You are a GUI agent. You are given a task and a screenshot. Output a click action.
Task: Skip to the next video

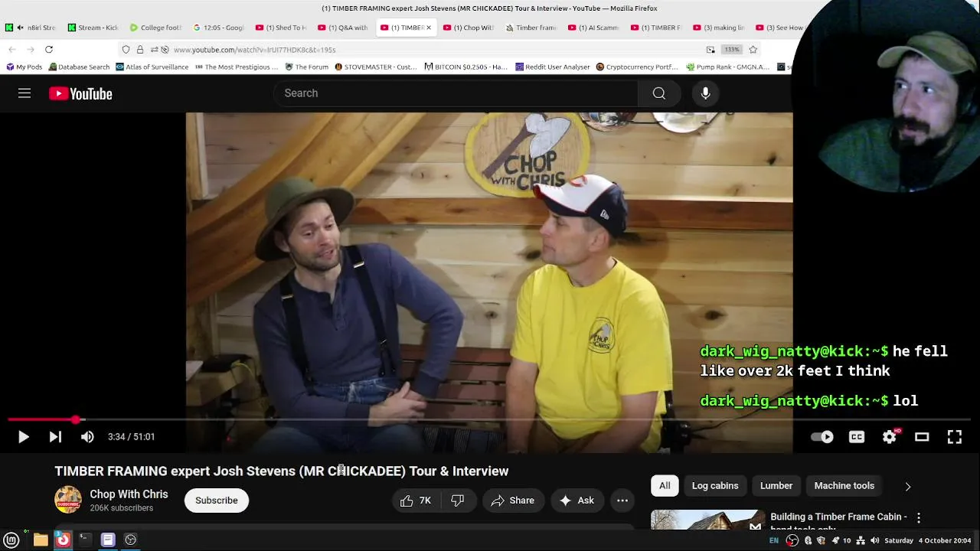[55, 437]
